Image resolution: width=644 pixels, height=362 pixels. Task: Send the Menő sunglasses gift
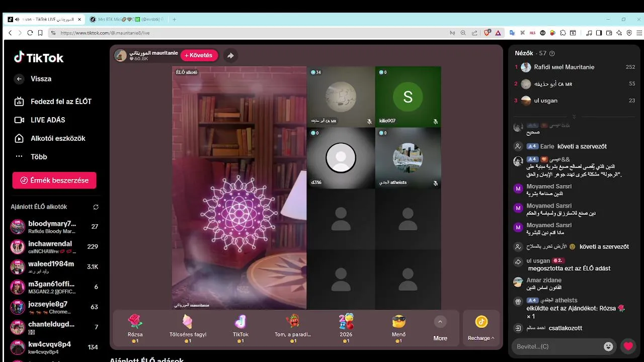(x=398, y=328)
